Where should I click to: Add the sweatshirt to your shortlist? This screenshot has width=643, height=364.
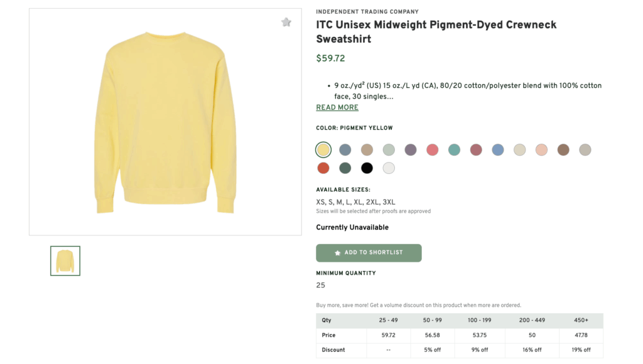point(369,253)
